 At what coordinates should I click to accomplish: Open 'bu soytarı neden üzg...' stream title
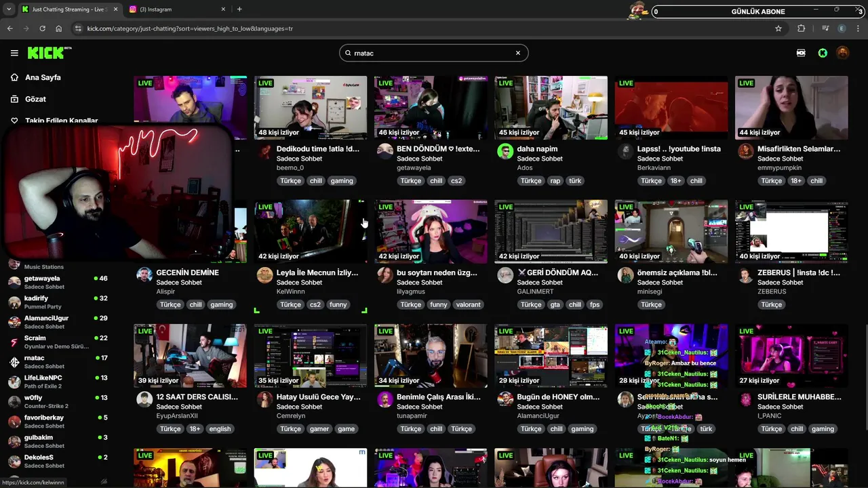coord(437,272)
